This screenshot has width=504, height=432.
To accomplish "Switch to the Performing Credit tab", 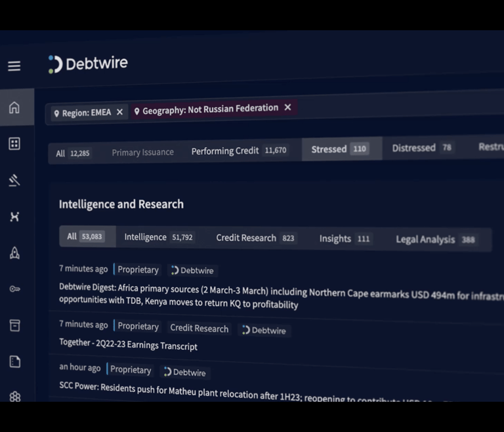I will coord(239,150).
